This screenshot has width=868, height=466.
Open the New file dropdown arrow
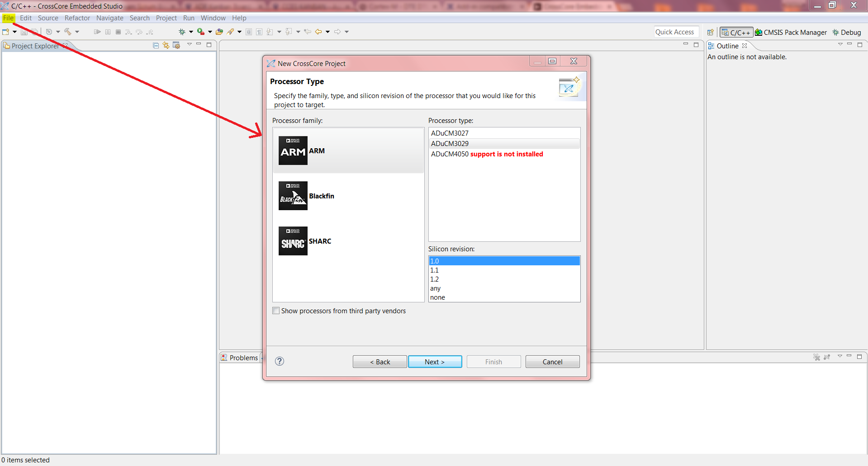tap(14, 32)
